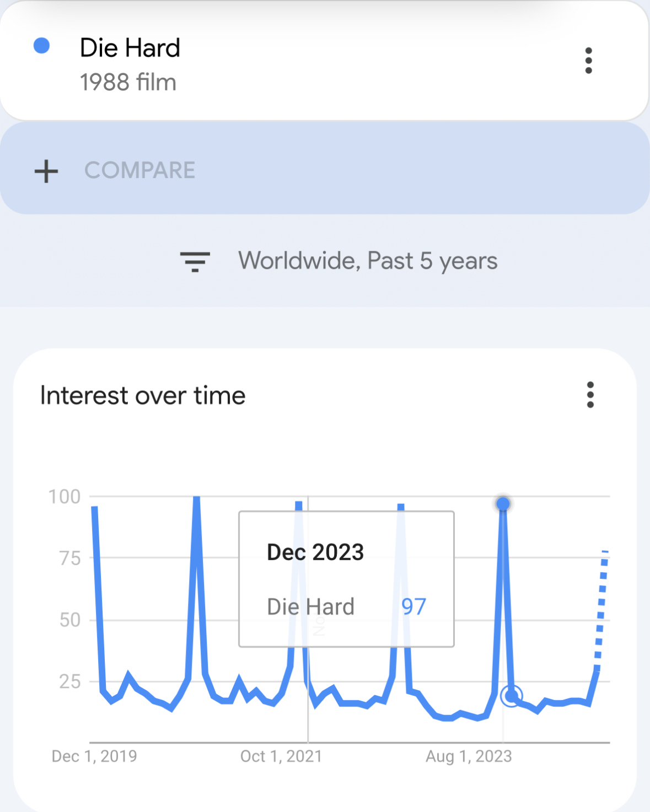The image size is (650, 812).
Task: Click the Dec 1, 2019 axis label
Action: (94, 756)
